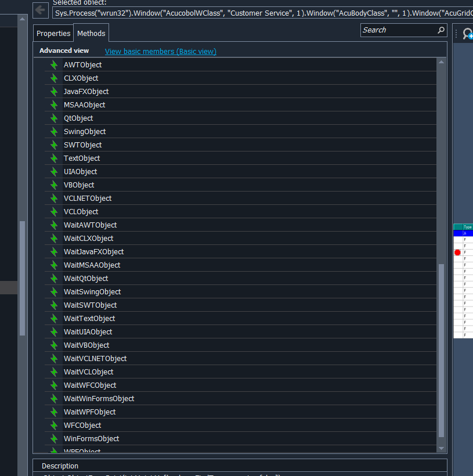Click the green icon beside WaitJavaFXObject
473x476 pixels.
54,252
